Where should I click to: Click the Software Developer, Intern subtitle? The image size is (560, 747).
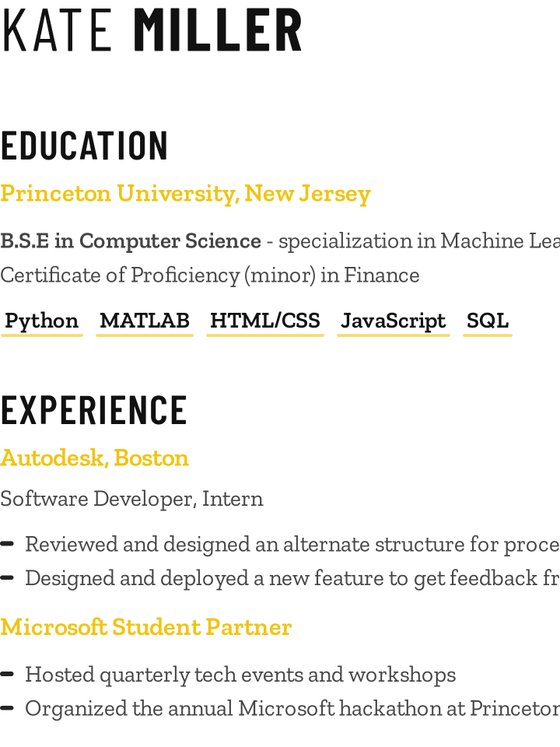(131, 499)
